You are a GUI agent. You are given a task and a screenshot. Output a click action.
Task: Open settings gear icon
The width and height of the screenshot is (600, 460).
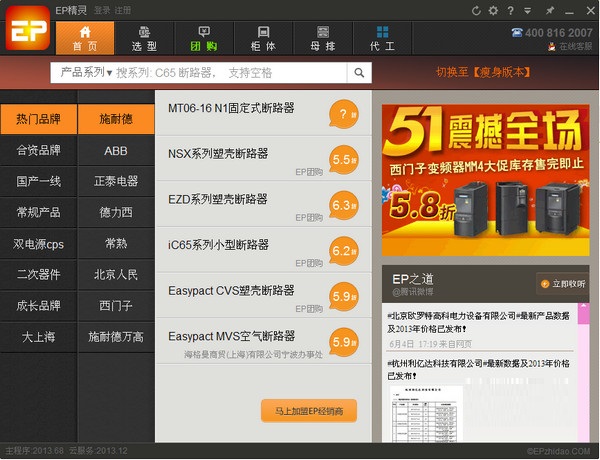tap(493, 11)
